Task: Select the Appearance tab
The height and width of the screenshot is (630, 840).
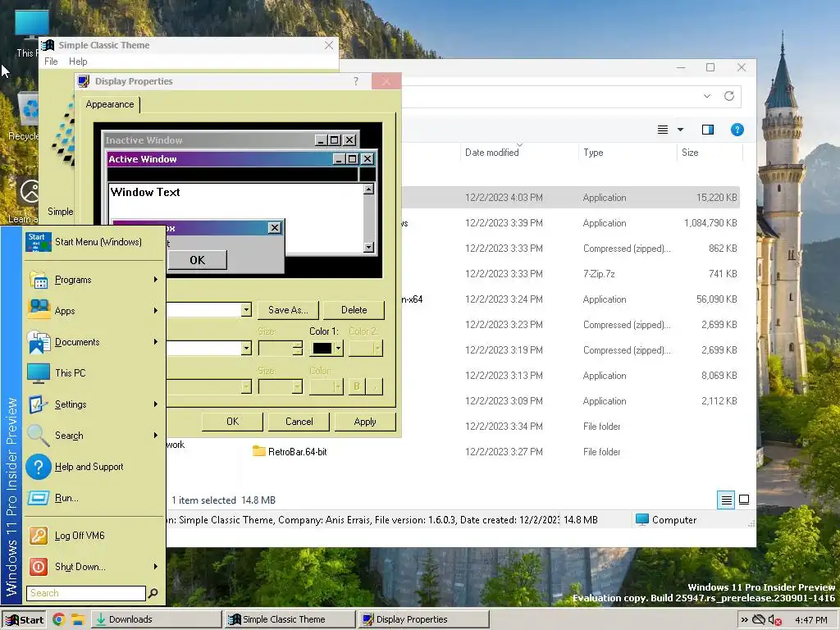Action: click(x=110, y=104)
